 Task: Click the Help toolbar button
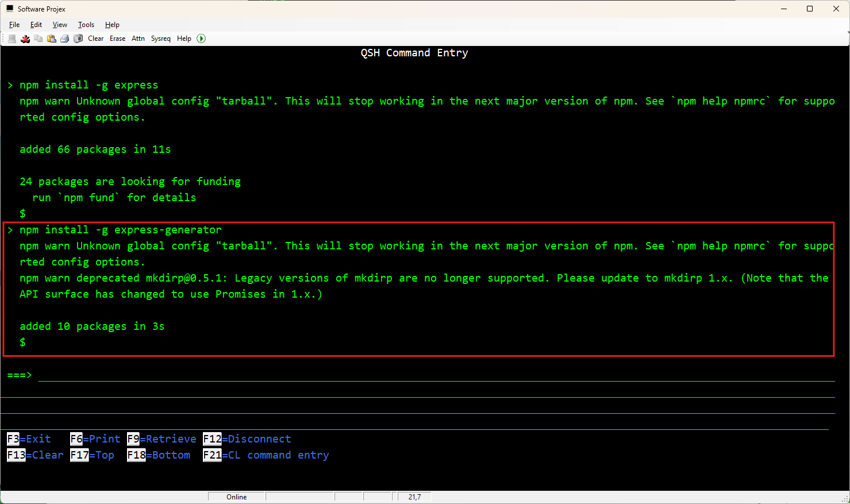point(184,39)
